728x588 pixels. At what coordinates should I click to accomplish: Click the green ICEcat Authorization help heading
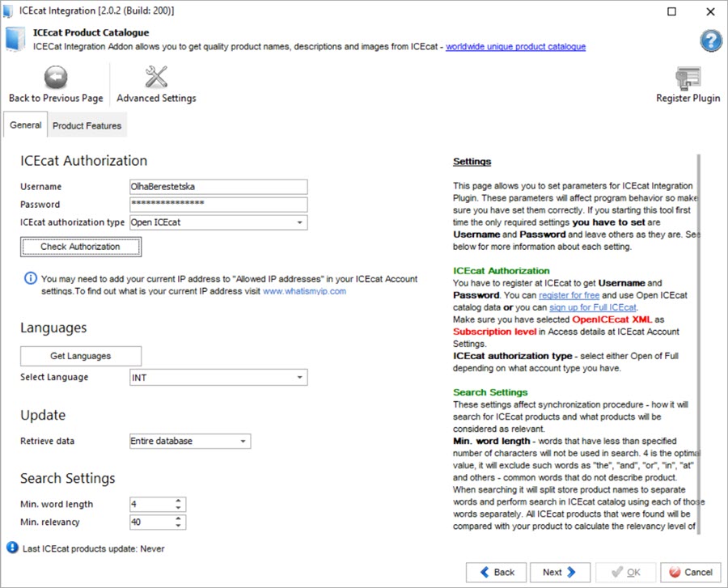coord(501,271)
